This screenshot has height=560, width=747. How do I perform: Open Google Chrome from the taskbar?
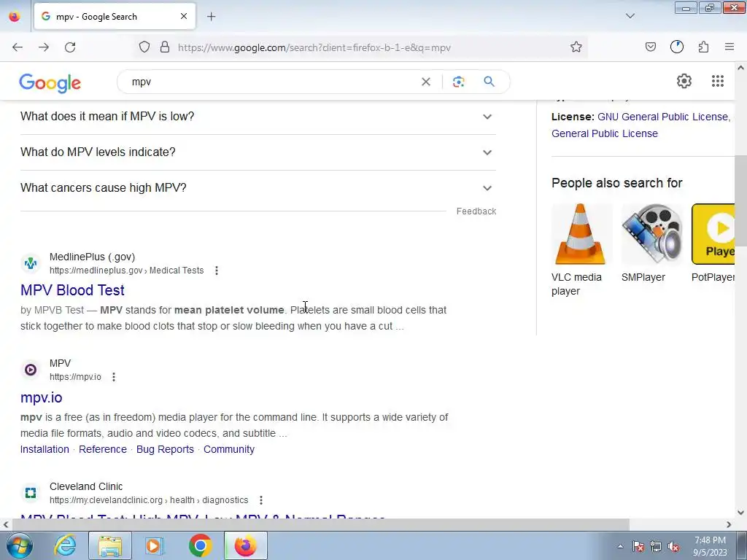(200, 545)
